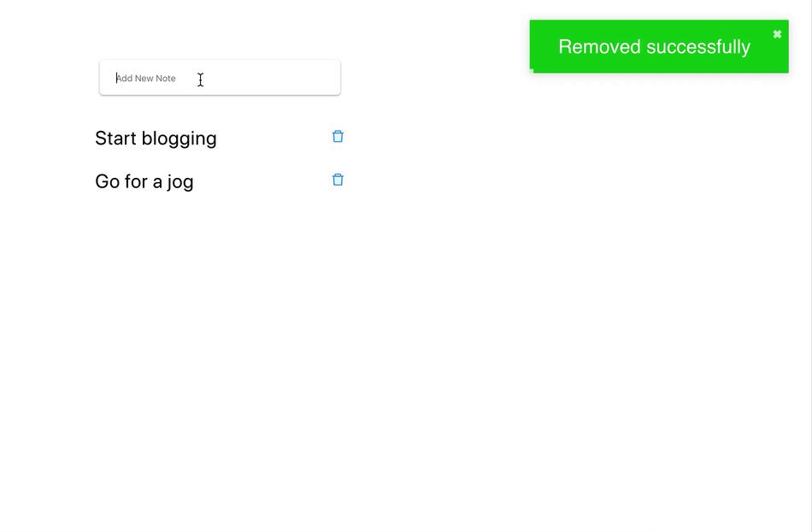Click the word jog in second note

tap(180, 182)
